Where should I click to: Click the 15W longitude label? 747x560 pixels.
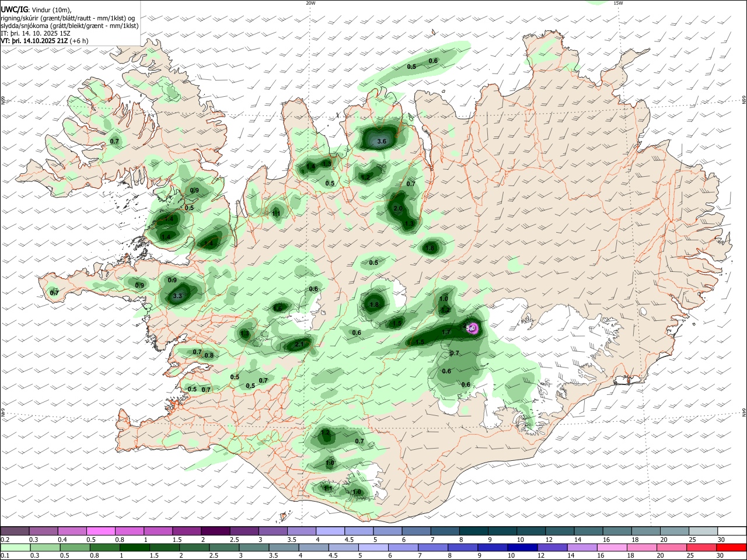click(618, 3)
